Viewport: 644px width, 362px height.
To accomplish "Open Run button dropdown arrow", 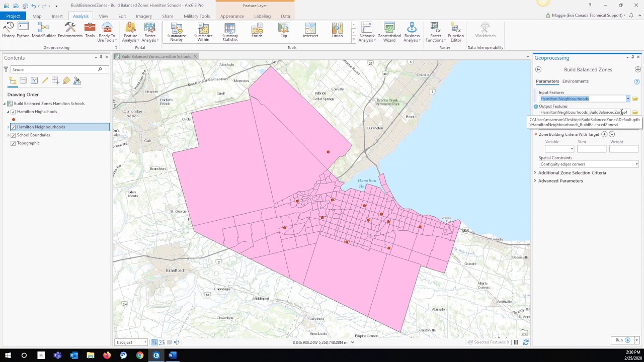I will click(x=636, y=340).
